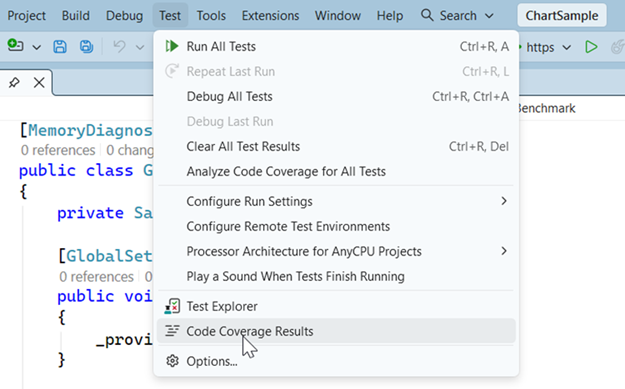Click the Undo arrow icon
This screenshot has height=389, width=625.
pos(119,47)
